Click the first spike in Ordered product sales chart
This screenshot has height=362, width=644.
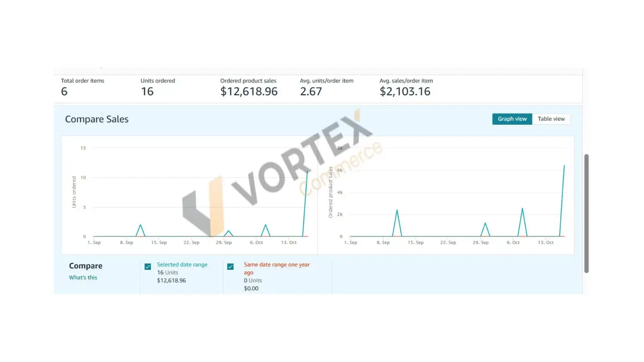(x=397, y=210)
